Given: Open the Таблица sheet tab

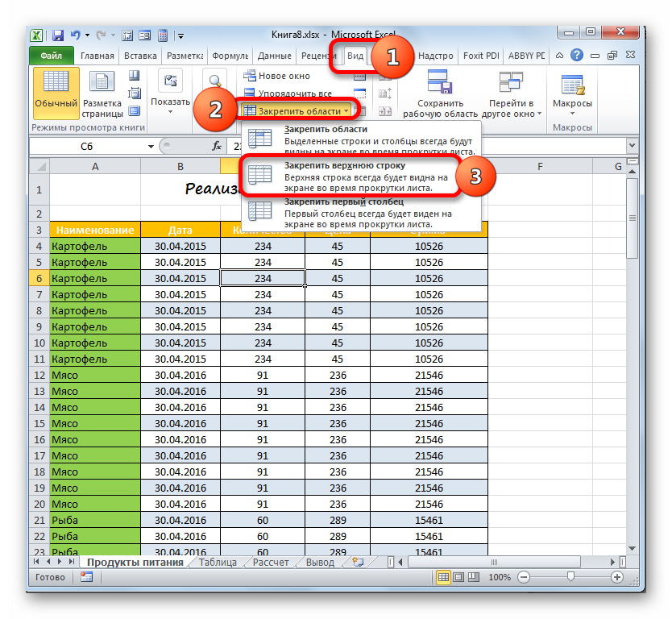Looking at the screenshot, I should tap(218, 562).
